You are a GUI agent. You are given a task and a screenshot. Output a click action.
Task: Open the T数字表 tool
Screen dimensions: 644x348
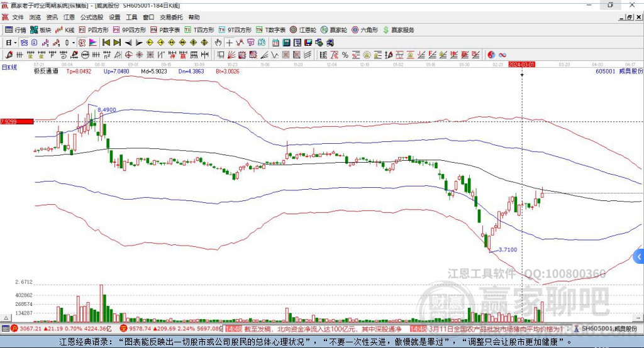tap(270, 30)
